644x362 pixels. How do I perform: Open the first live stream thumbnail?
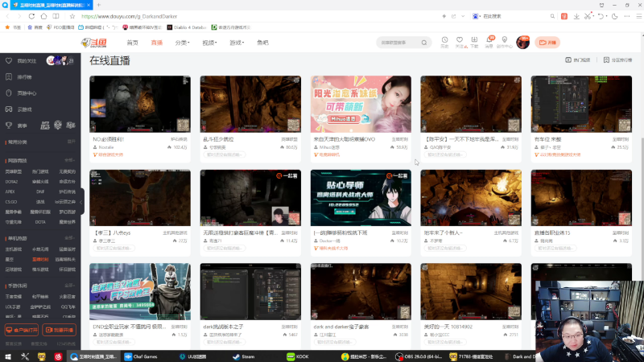click(140, 104)
